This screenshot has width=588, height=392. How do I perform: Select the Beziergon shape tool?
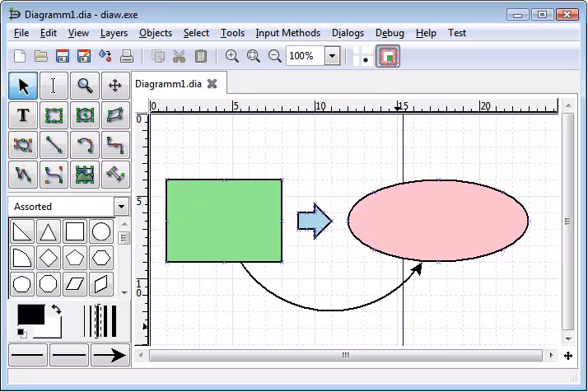[x=23, y=145]
